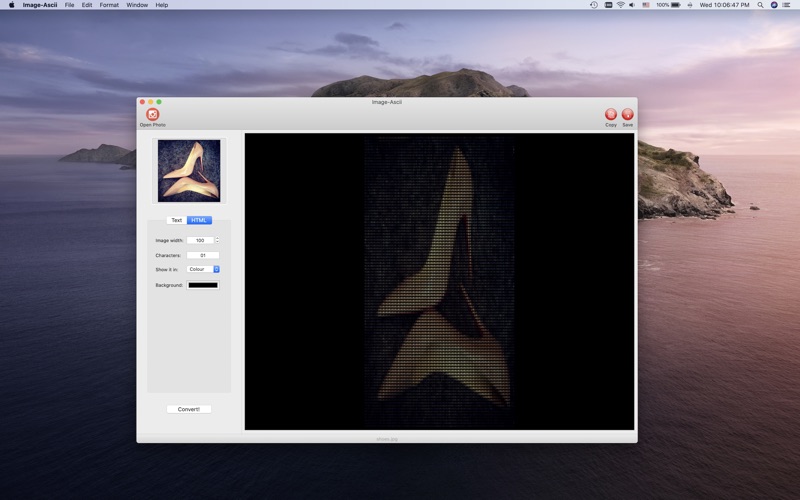Open the Edit menu
800x500 pixels.
(x=87, y=5)
